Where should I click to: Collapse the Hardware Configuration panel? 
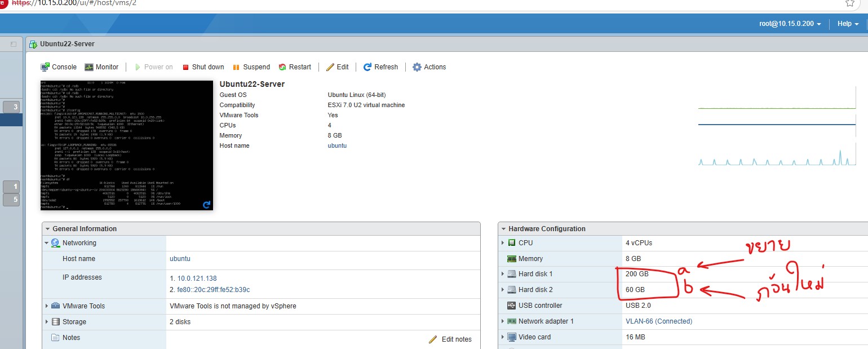coord(503,229)
